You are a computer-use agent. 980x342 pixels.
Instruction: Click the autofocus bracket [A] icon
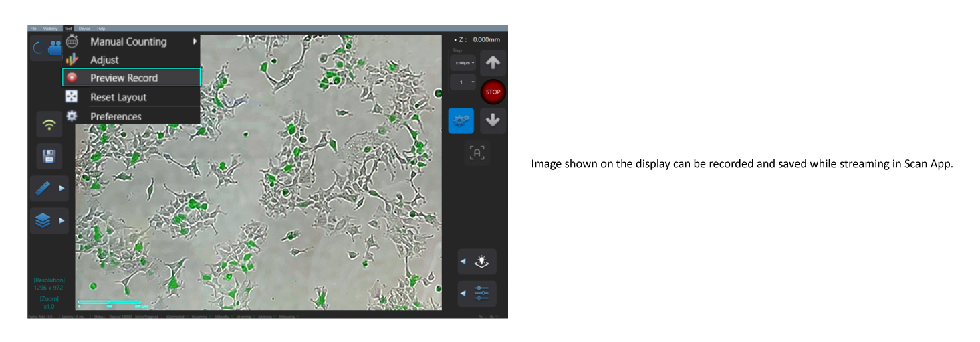tap(477, 153)
